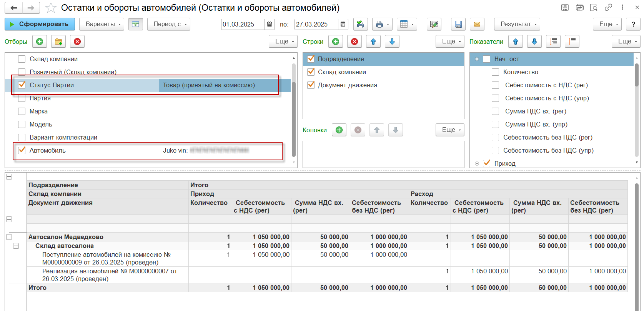Toggle the settings panel button next to Варианты
Image resolution: width=644 pixels, height=311 pixels.
136,24
